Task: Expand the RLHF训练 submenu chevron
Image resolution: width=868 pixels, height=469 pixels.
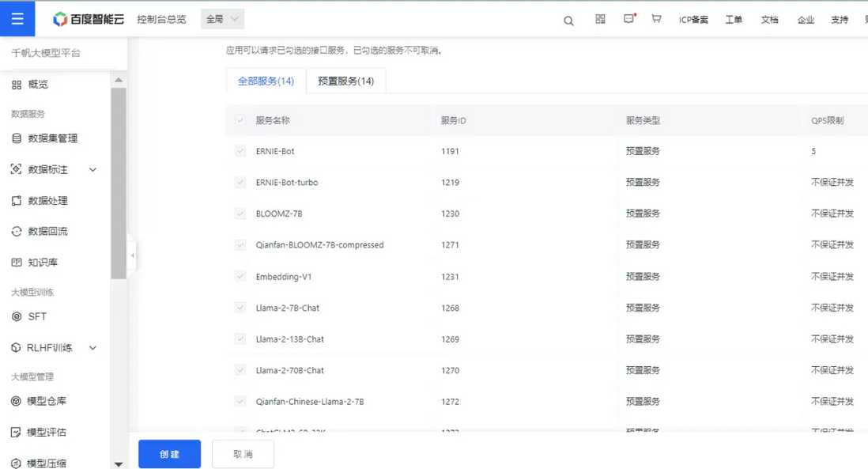Action: [x=93, y=348]
